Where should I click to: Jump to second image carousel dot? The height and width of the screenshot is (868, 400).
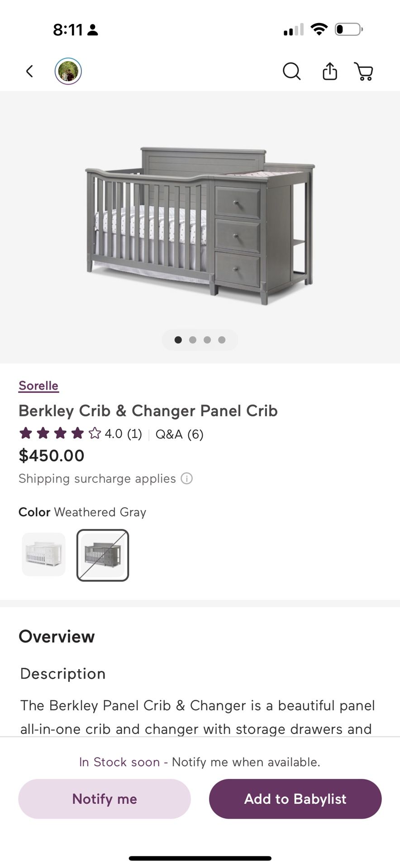[x=193, y=340]
